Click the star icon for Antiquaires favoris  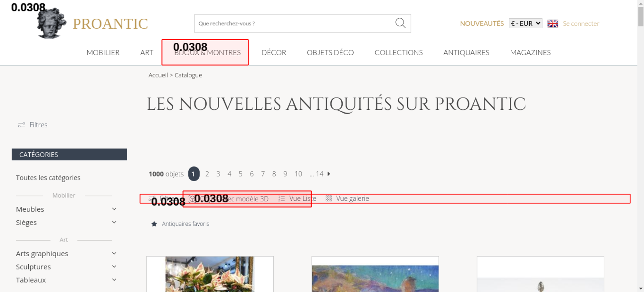coord(154,224)
